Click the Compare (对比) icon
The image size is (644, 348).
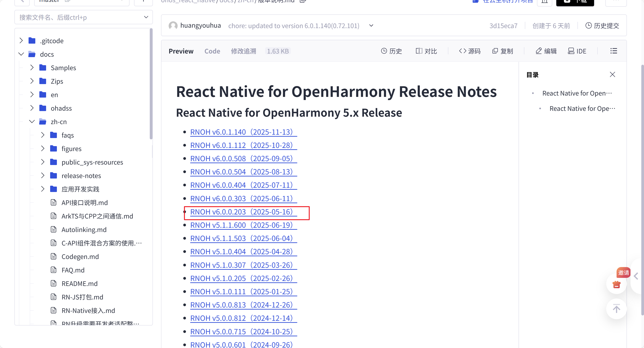pos(419,51)
